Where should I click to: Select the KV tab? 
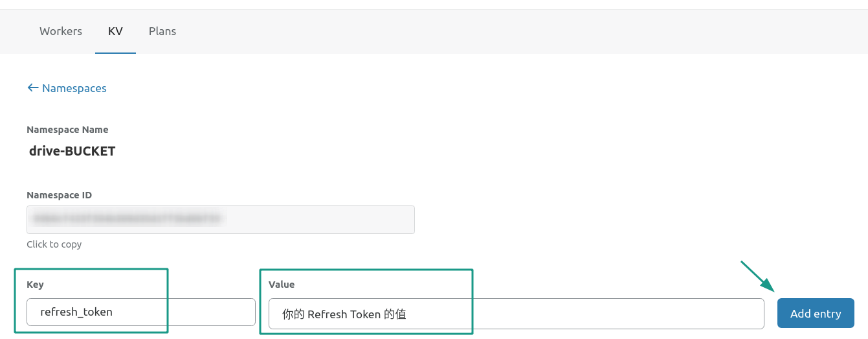(115, 31)
